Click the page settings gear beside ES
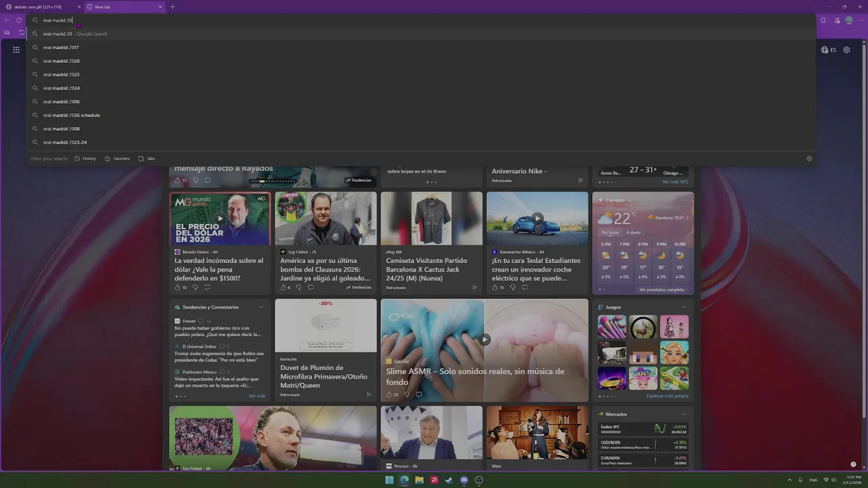868x488 pixels. point(846,49)
